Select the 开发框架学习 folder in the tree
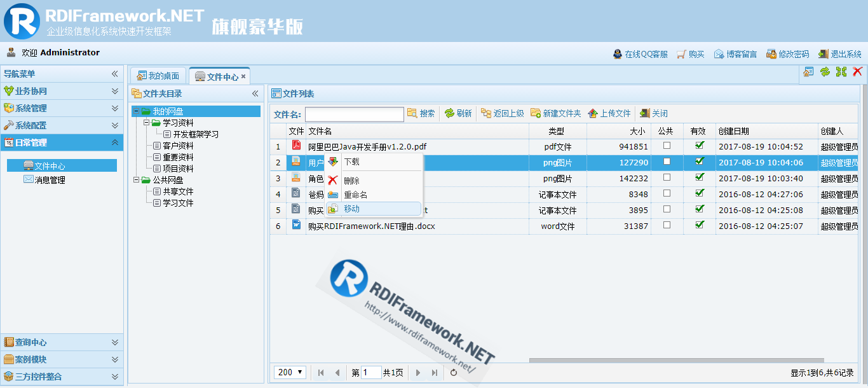The image size is (868, 388). pos(196,134)
